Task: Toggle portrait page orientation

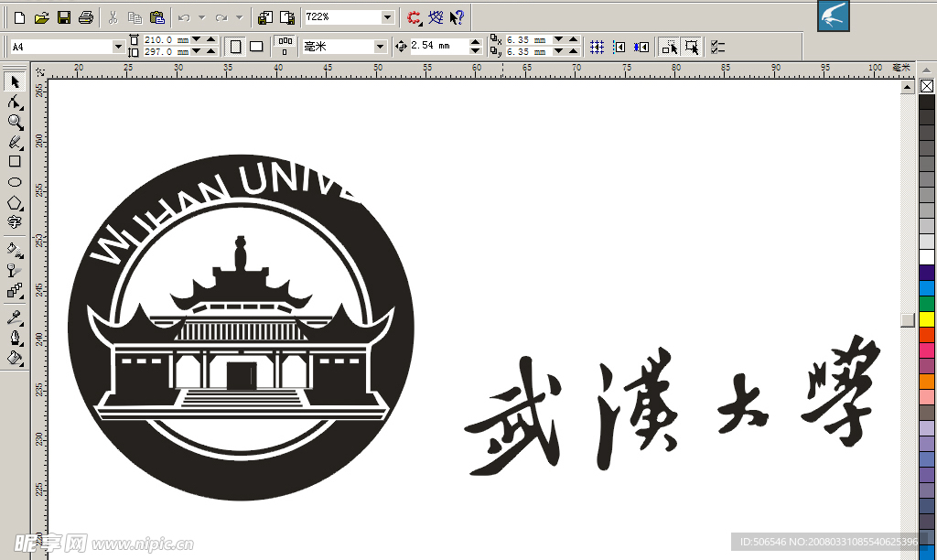Action: click(235, 47)
